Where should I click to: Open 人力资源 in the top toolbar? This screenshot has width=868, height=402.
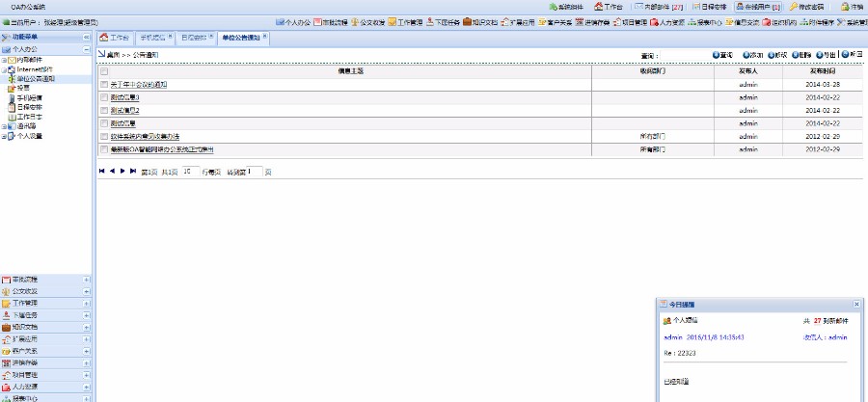click(x=667, y=23)
